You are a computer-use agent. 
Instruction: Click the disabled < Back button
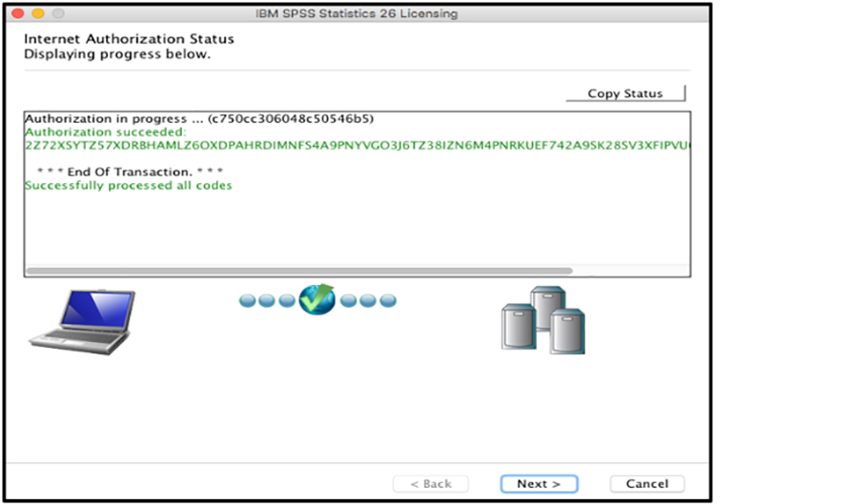(x=431, y=484)
